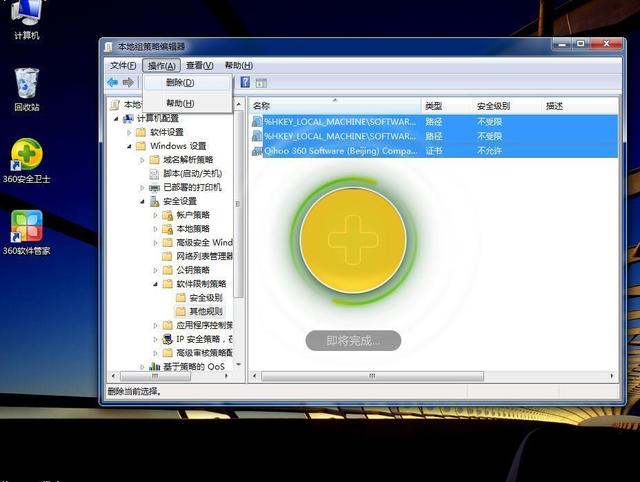Expand the 帐户策略 tree node
This screenshot has height=482, width=640.
click(x=155, y=215)
